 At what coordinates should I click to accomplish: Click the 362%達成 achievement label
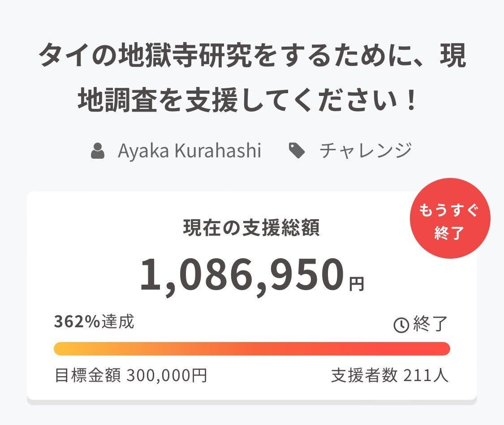point(94,322)
